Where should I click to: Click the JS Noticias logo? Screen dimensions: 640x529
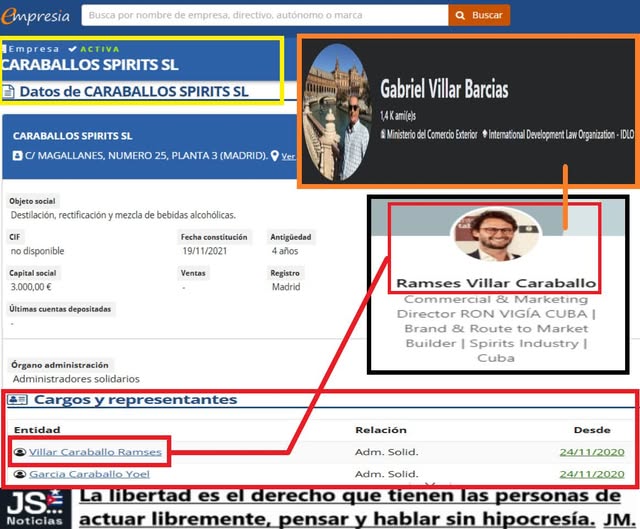pos(35,509)
